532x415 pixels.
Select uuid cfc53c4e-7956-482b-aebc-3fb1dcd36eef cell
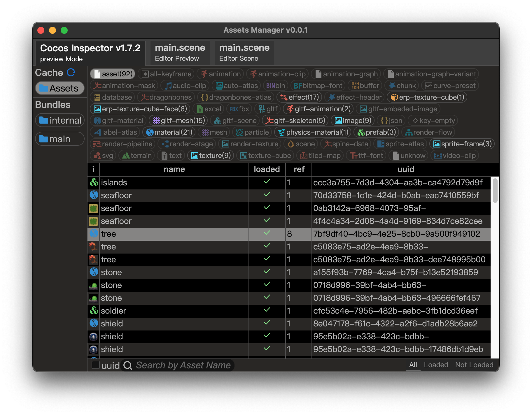point(401,311)
